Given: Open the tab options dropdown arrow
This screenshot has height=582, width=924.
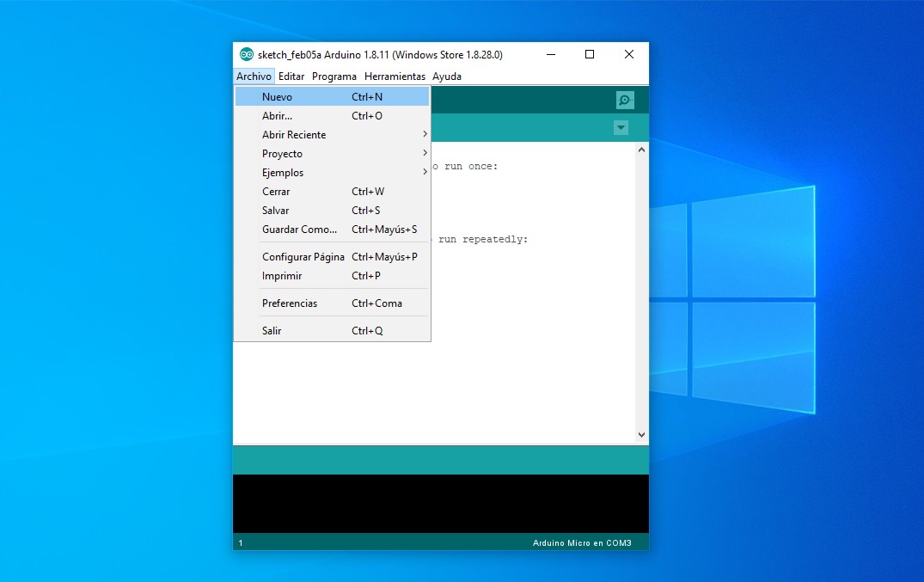Looking at the screenshot, I should pyautogui.click(x=621, y=128).
